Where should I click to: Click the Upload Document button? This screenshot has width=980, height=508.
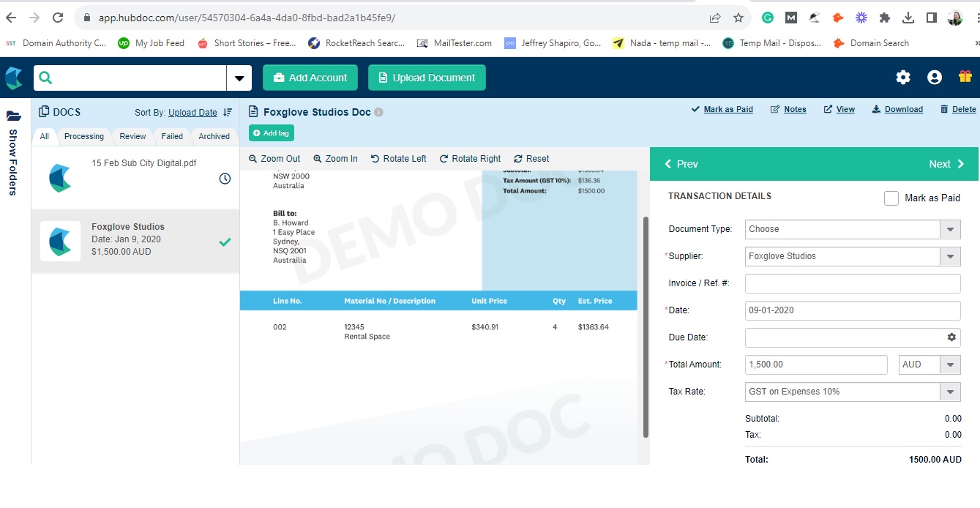pyautogui.click(x=427, y=78)
